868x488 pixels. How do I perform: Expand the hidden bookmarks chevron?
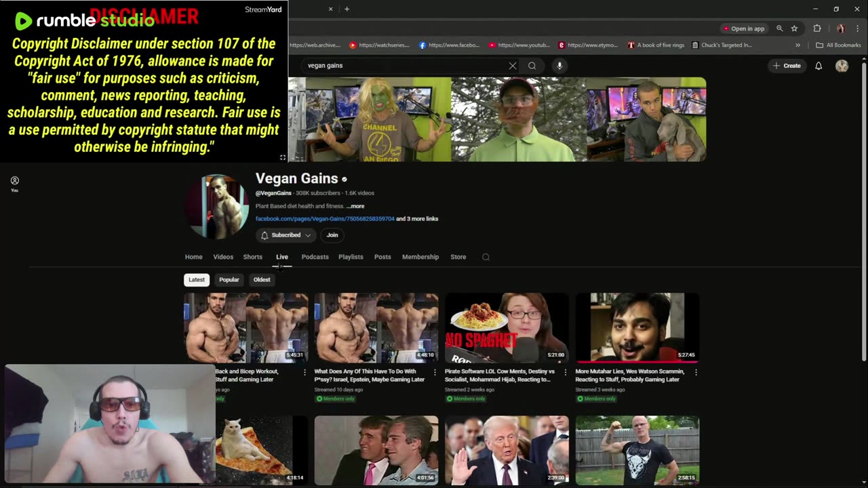(x=797, y=45)
